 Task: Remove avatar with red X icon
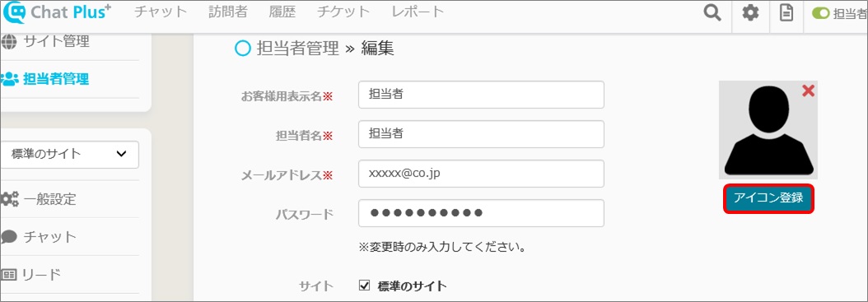click(x=808, y=91)
